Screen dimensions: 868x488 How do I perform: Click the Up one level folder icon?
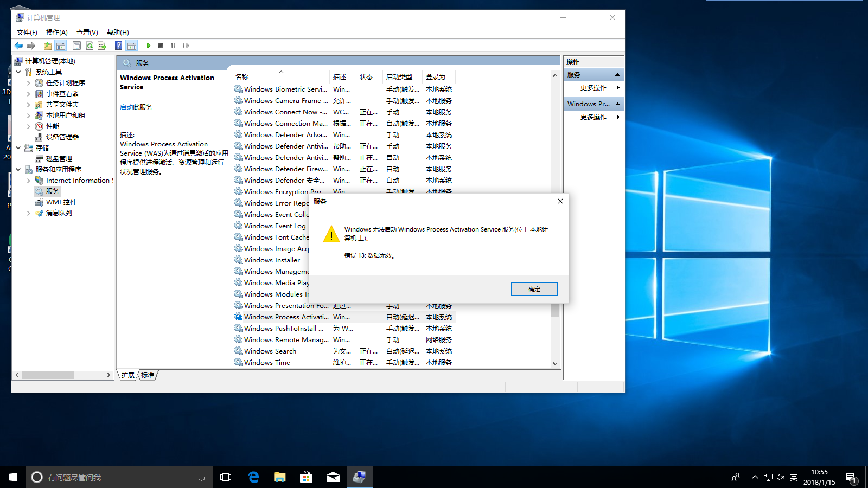(48, 46)
